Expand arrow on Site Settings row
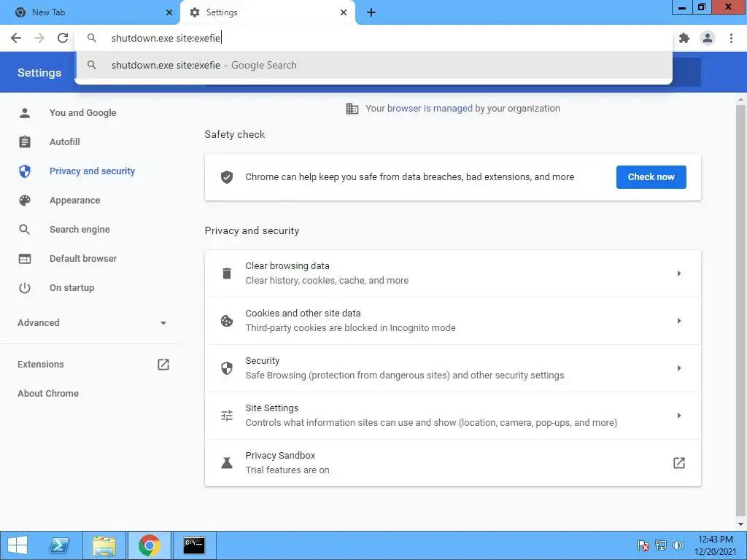 click(x=679, y=416)
